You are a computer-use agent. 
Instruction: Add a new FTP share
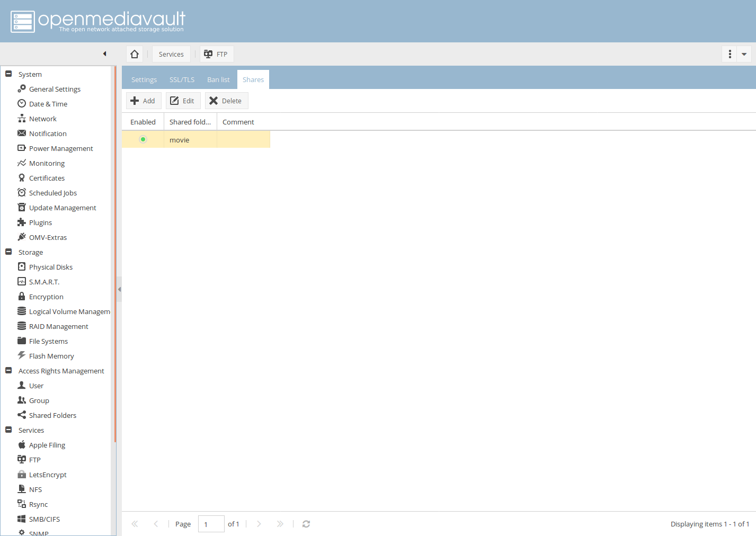[144, 101]
